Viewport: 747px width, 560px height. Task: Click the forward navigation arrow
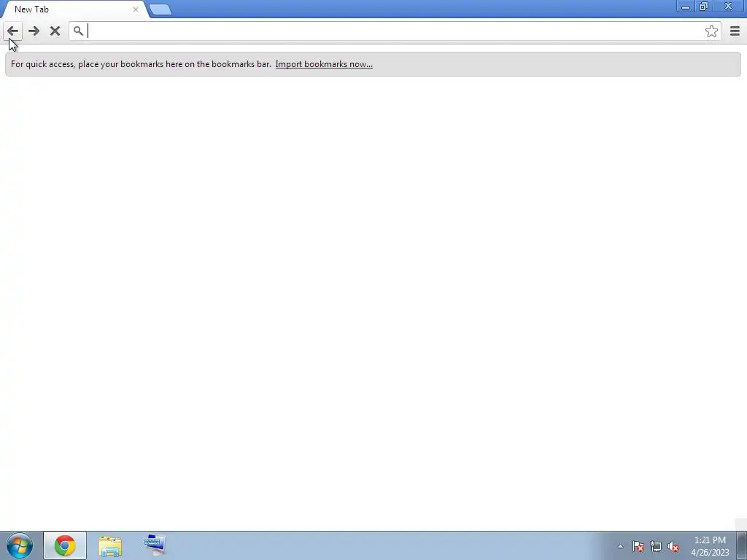tap(34, 31)
